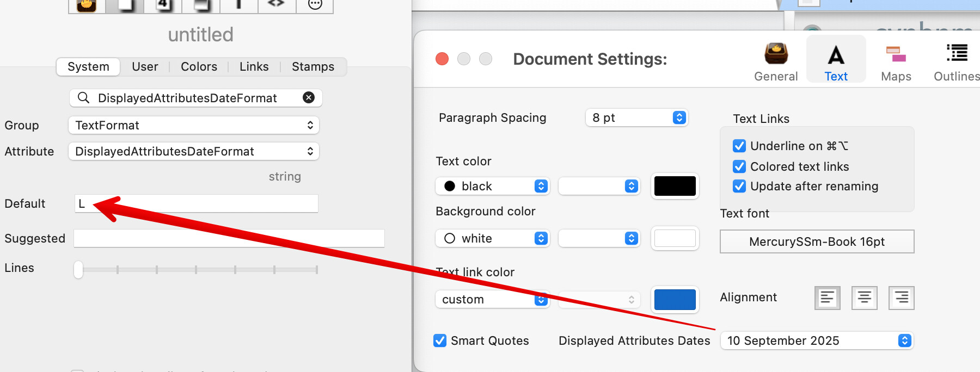Click the blue text link color swatch
The image size is (980, 372).
[x=675, y=300]
